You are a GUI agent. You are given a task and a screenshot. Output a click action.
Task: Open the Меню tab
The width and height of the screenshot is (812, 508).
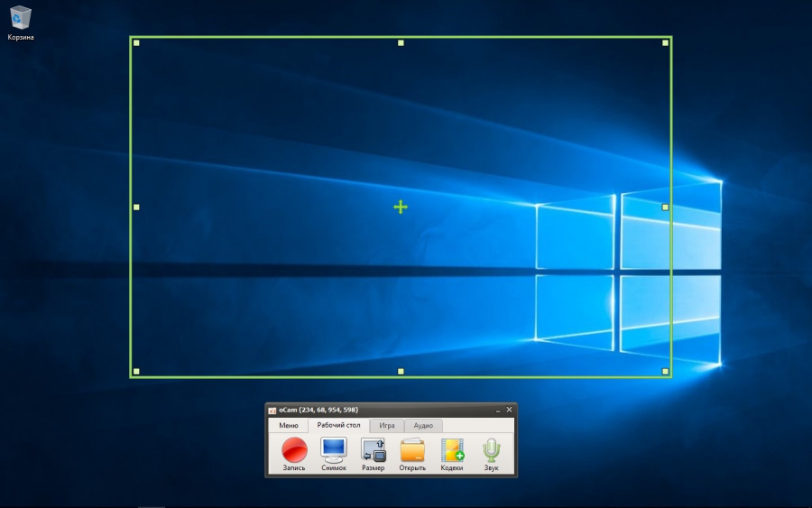288,426
